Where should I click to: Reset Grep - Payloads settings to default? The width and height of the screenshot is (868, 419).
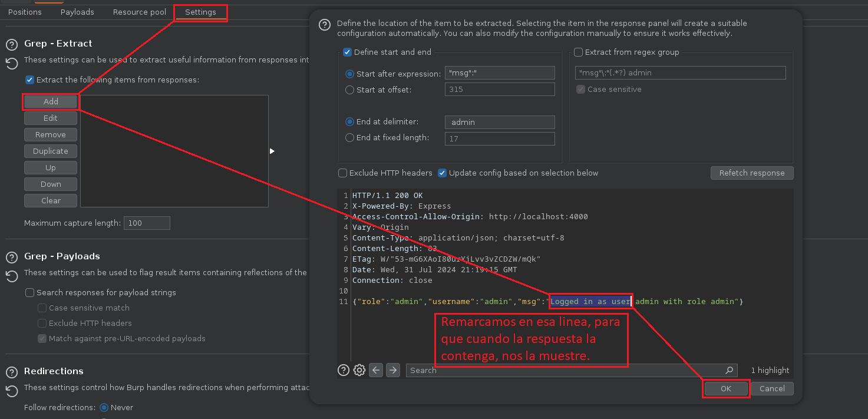pyautogui.click(x=11, y=276)
